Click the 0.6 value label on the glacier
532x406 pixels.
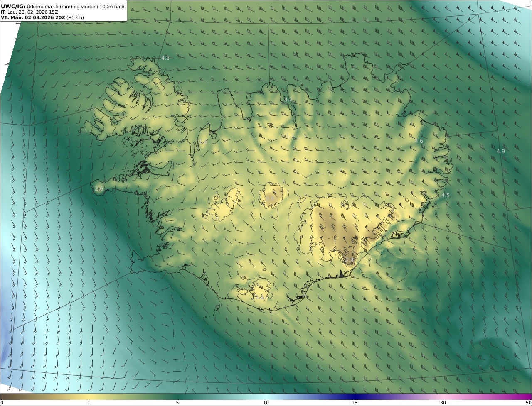pos(270,199)
